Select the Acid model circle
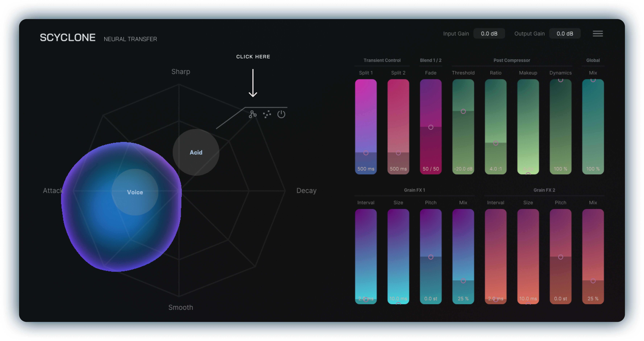This screenshot has width=644, height=341. [x=196, y=152]
